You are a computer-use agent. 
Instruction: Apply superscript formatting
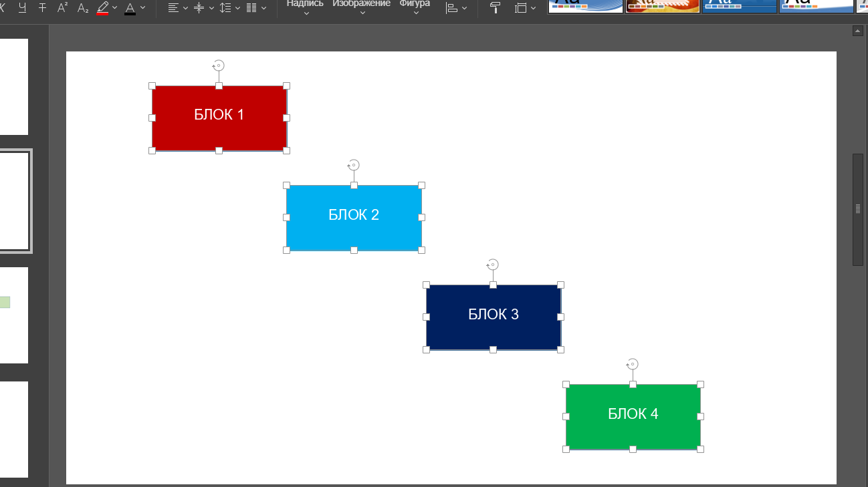[x=62, y=8]
